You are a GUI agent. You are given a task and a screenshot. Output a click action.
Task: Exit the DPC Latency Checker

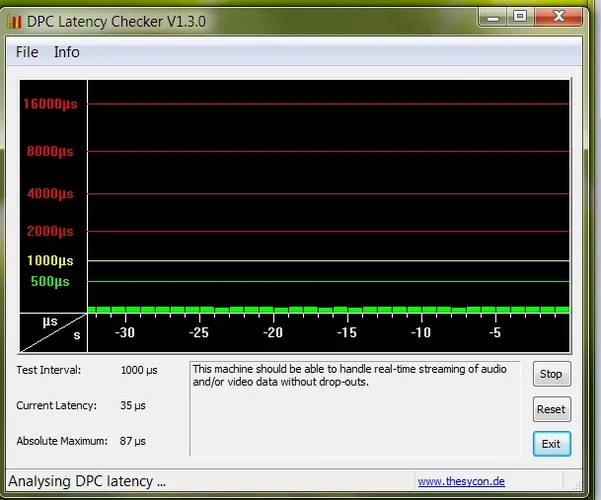(552, 444)
